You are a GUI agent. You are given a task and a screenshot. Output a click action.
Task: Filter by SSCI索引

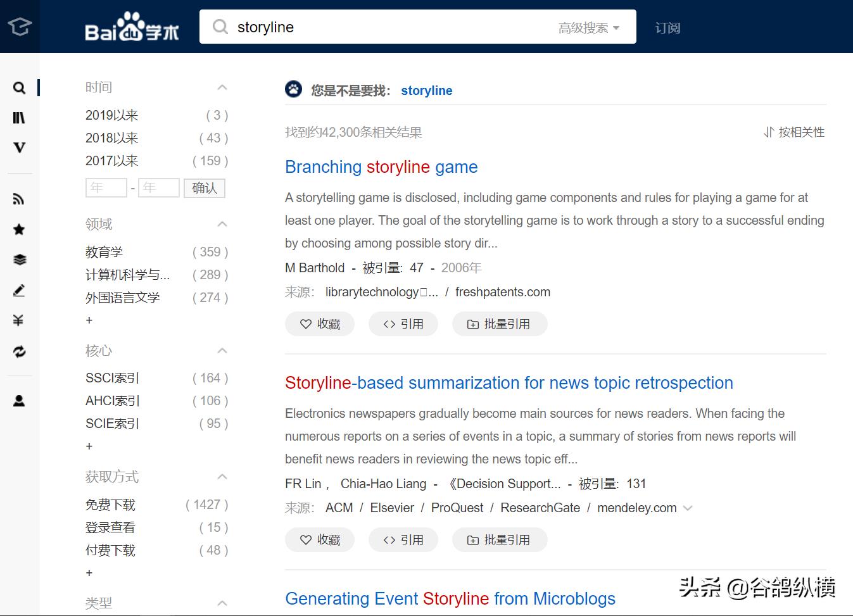pyautogui.click(x=112, y=378)
